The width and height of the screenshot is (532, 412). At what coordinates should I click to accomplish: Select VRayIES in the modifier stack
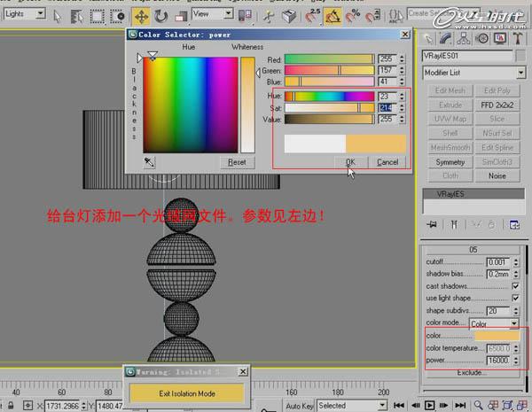pyautogui.click(x=473, y=194)
